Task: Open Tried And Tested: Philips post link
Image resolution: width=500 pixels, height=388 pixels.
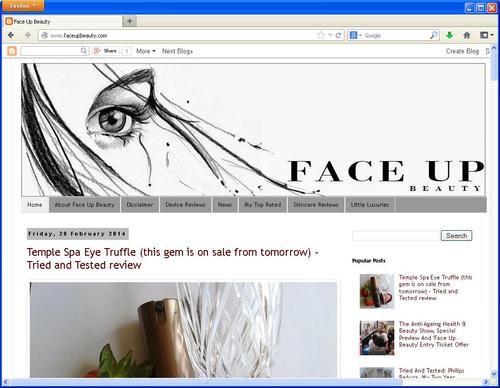Action: tap(431, 374)
